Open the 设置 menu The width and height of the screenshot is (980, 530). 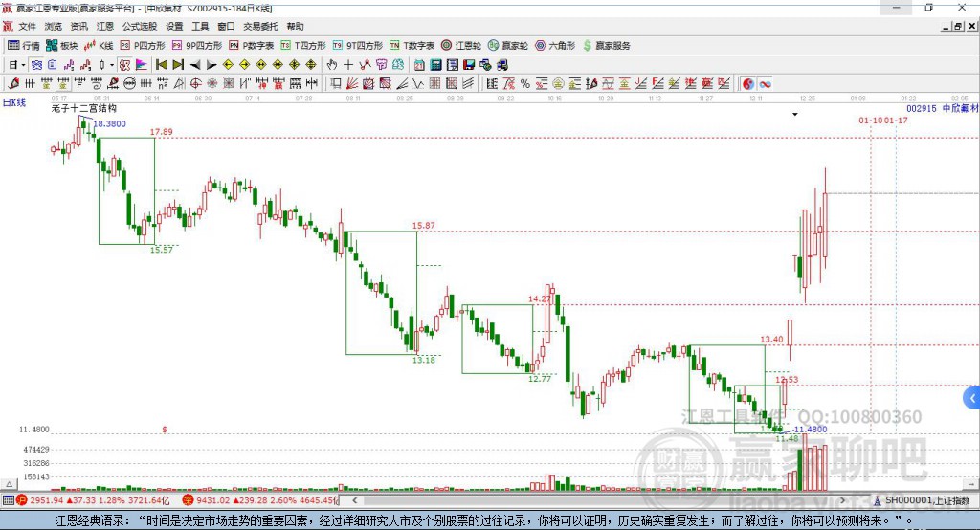pos(174,26)
